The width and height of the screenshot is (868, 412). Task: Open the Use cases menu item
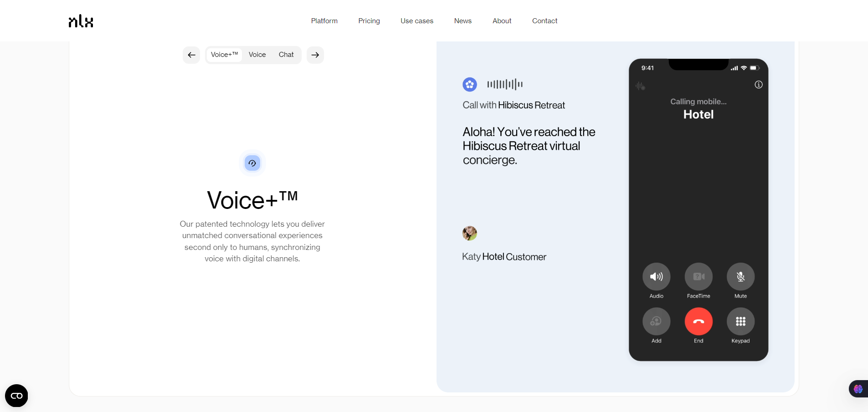pyautogui.click(x=416, y=21)
